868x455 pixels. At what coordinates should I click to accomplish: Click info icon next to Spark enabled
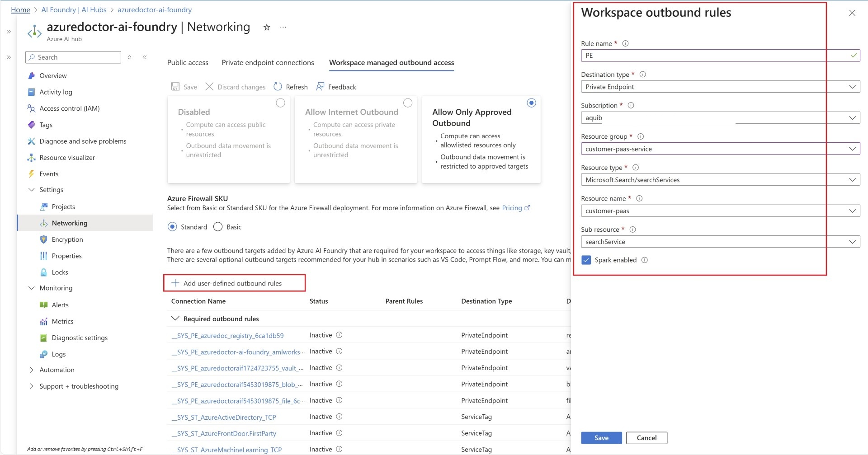(x=644, y=260)
